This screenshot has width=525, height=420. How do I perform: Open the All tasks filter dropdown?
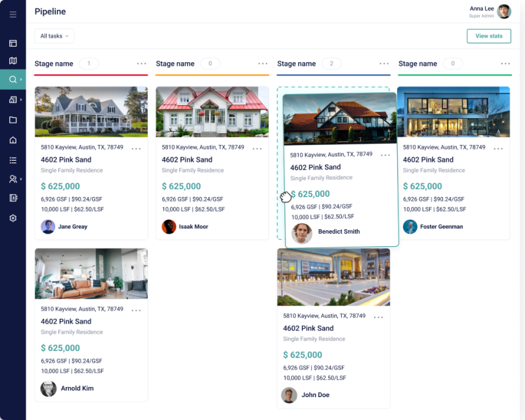point(54,36)
